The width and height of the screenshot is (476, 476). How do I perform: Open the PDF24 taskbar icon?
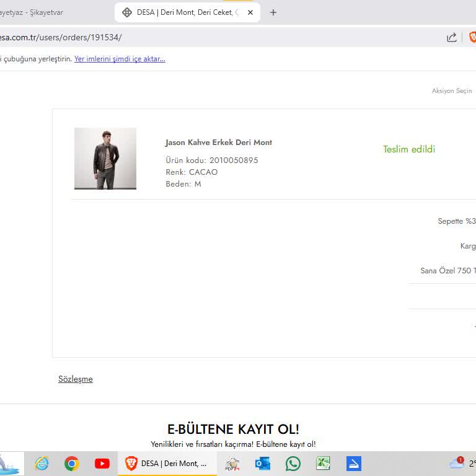click(x=232, y=464)
